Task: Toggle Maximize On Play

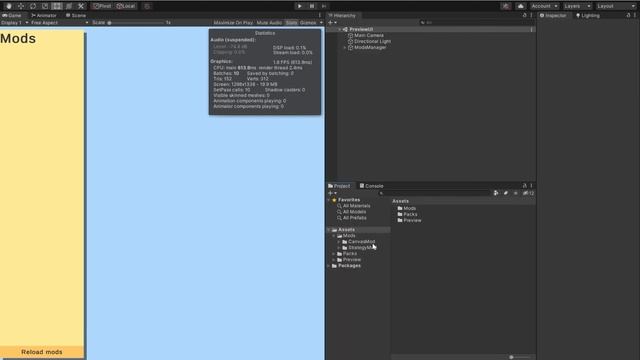Action: point(233,23)
